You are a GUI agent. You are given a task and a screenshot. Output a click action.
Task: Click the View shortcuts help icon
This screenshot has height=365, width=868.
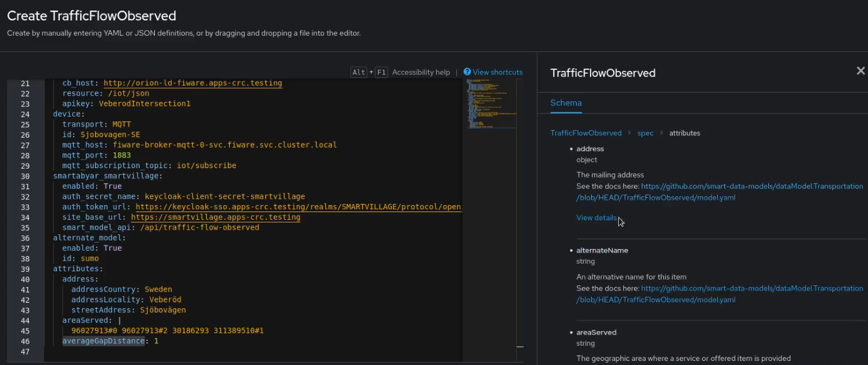467,72
